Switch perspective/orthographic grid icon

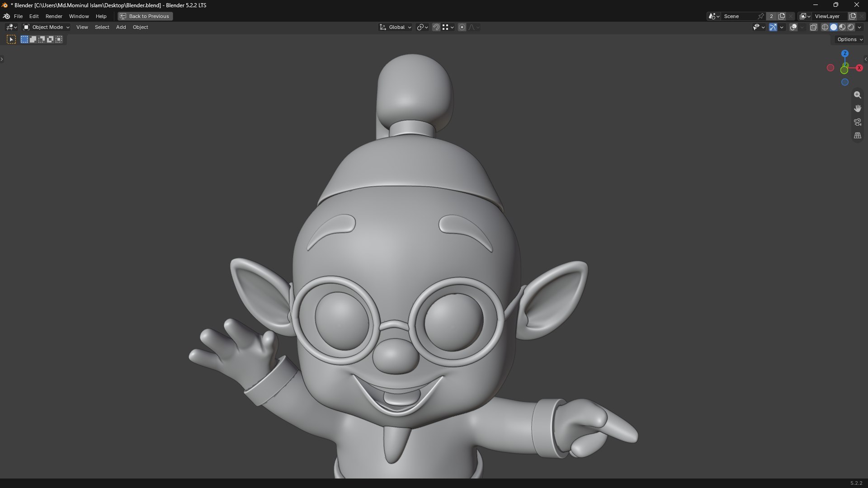(x=858, y=136)
